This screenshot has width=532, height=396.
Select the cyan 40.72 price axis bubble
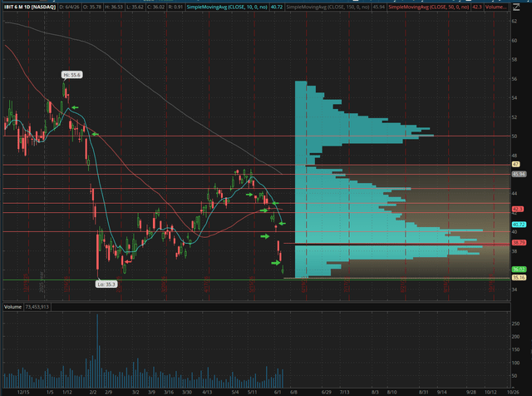[519, 225]
